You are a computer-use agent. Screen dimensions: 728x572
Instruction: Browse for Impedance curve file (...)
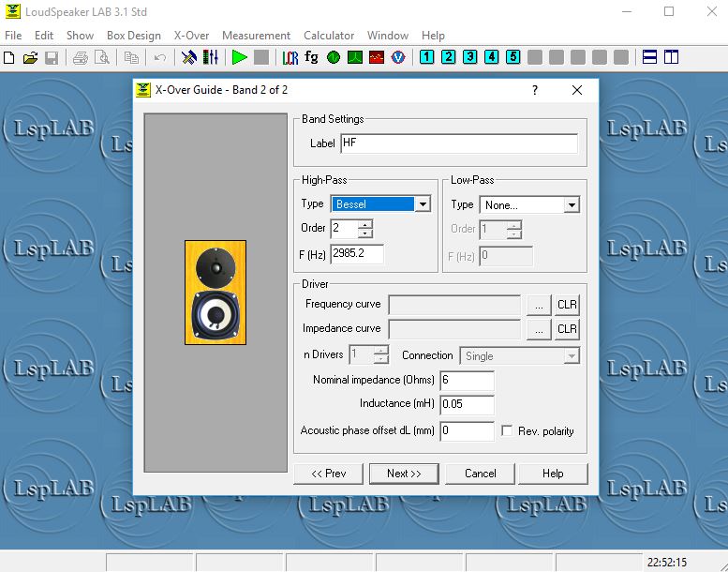tap(539, 329)
